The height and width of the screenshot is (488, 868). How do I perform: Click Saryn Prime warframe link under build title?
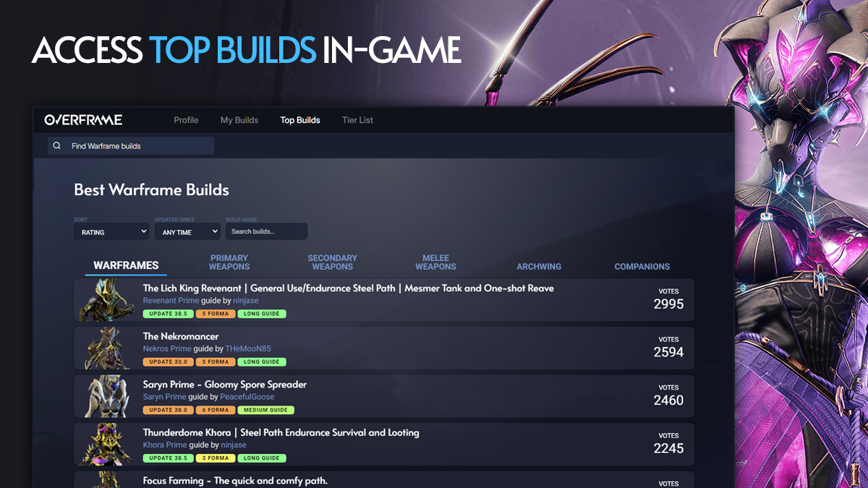tap(164, 397)
